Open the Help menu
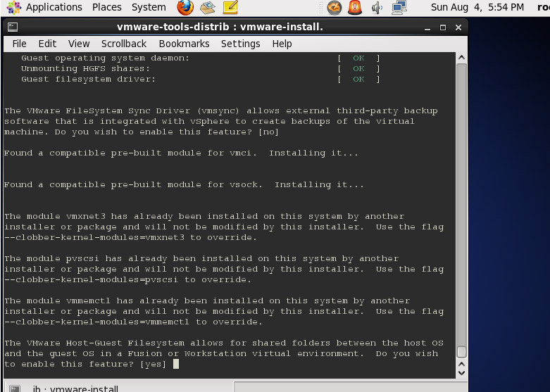This screenshot has width=550, height=392. pyautogui.click(x=282, y=44)
